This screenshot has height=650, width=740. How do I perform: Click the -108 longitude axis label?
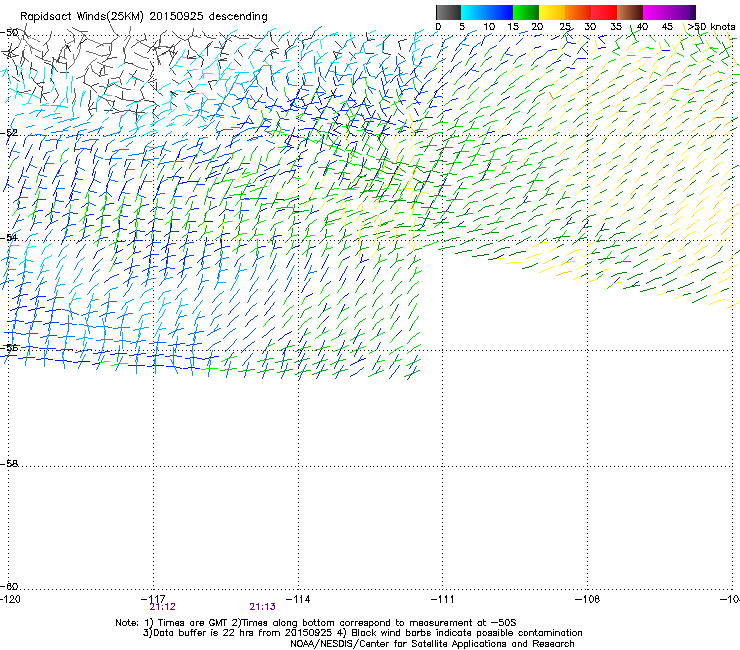(587, 599)
